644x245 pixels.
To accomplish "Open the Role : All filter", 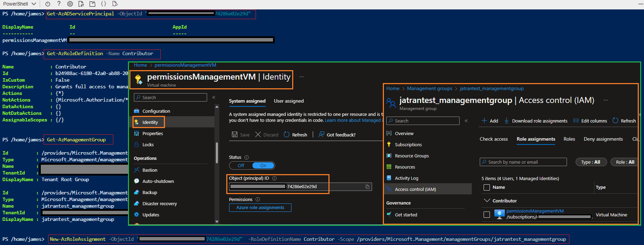I will (x=625, y=162).
